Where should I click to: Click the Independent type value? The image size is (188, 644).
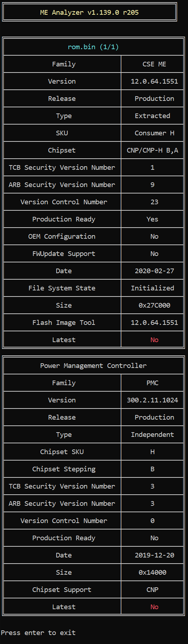pyautogui.click(x=153, y=435)
